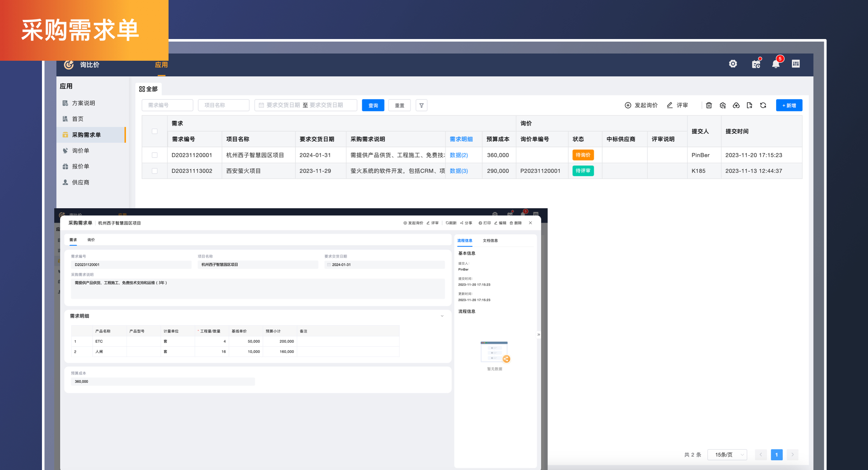
Task: Collapse the right info panel arrow
Action: tap(539, 334)
